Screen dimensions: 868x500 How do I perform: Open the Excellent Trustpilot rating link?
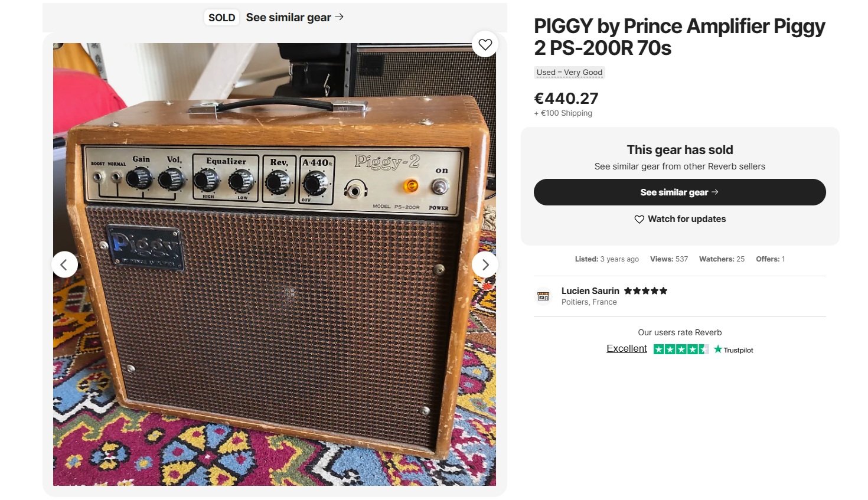[626, 349]
